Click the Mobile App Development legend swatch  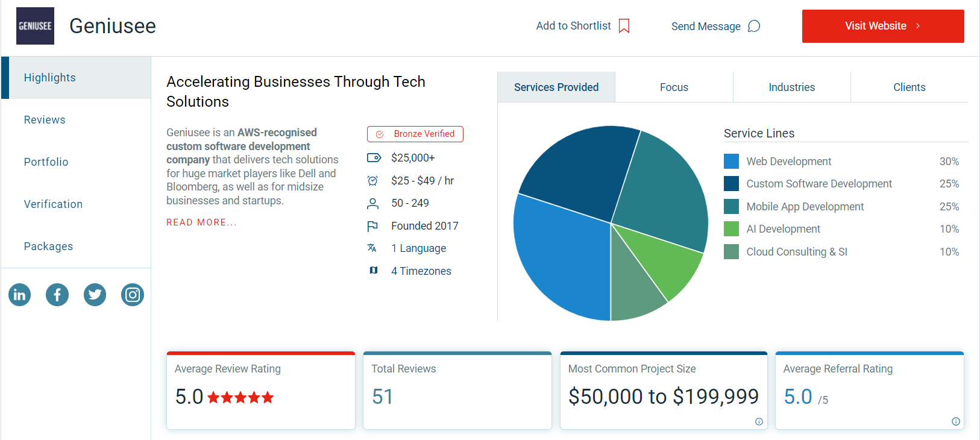pos(731,206)
